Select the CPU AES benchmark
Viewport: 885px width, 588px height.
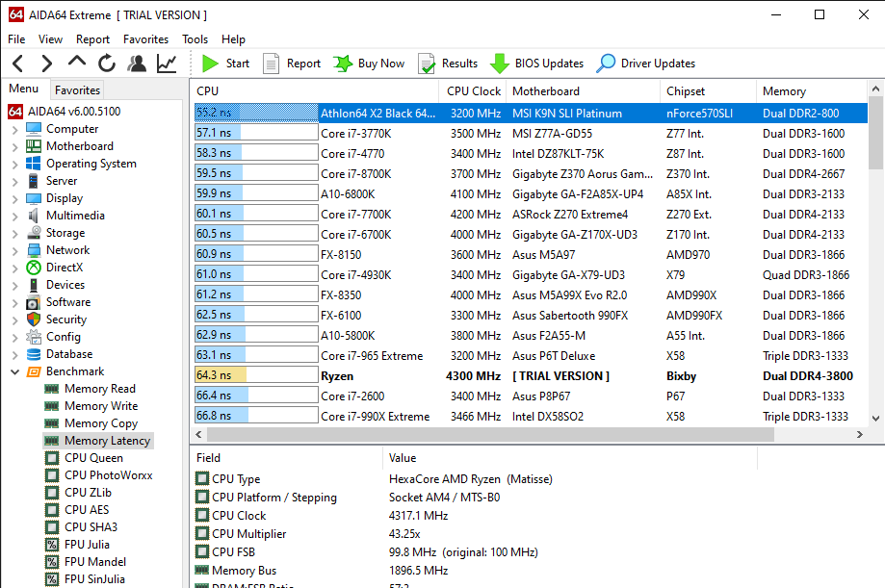point(87,510)
